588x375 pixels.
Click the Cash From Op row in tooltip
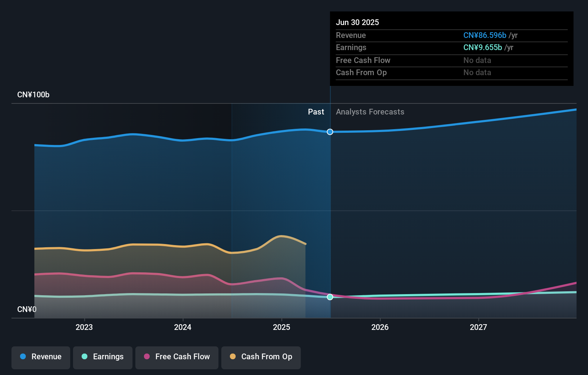point(452,72)
